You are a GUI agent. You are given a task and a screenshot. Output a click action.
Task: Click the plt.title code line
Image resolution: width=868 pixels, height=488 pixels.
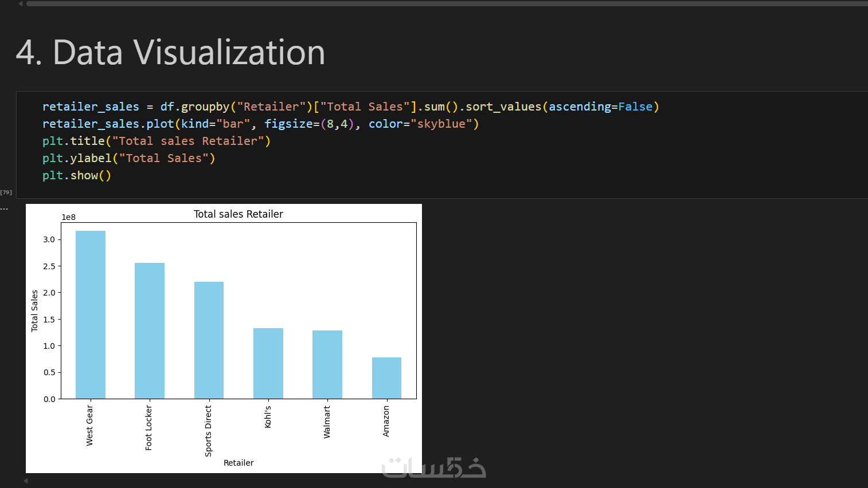(x=156, y=141)
